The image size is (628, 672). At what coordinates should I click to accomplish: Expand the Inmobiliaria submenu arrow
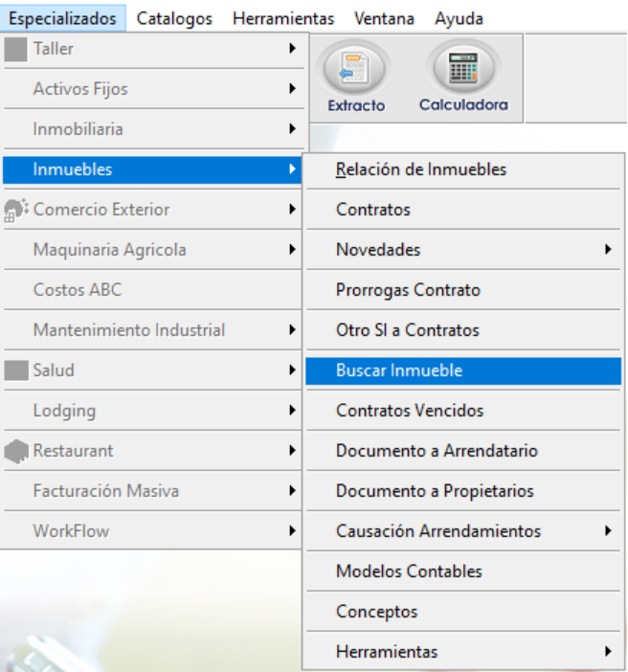point(292,128)
